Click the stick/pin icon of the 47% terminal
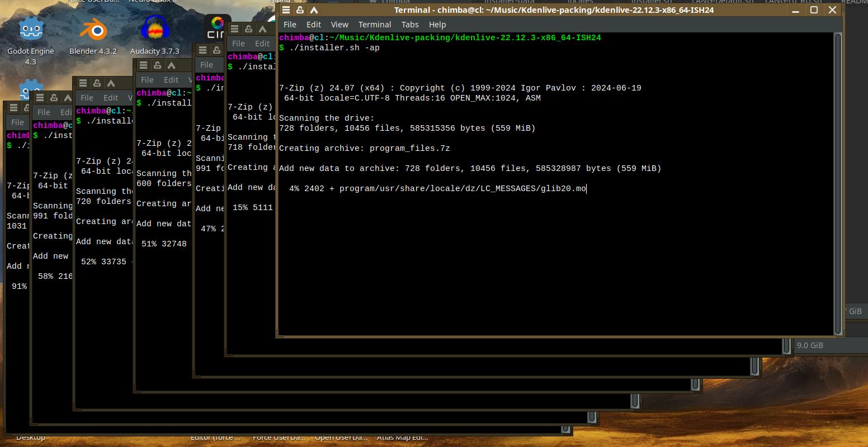Viewport: 868px width, 447px height. coord(216,50)
